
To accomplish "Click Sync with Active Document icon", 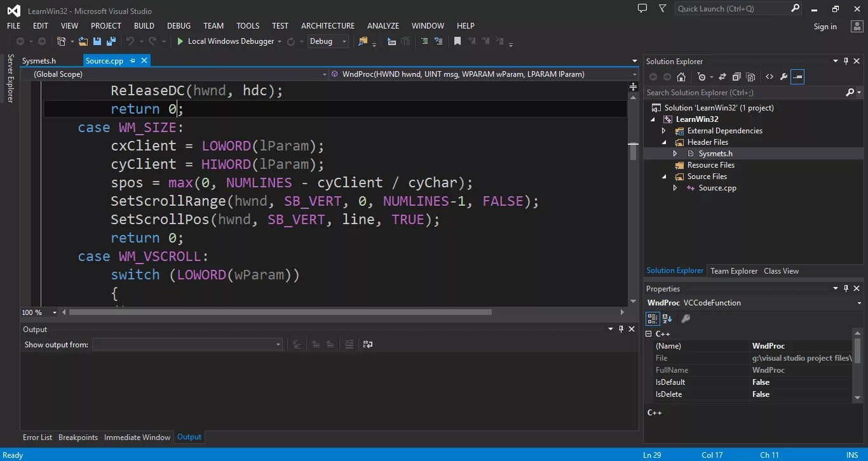I will pos(722,77).
